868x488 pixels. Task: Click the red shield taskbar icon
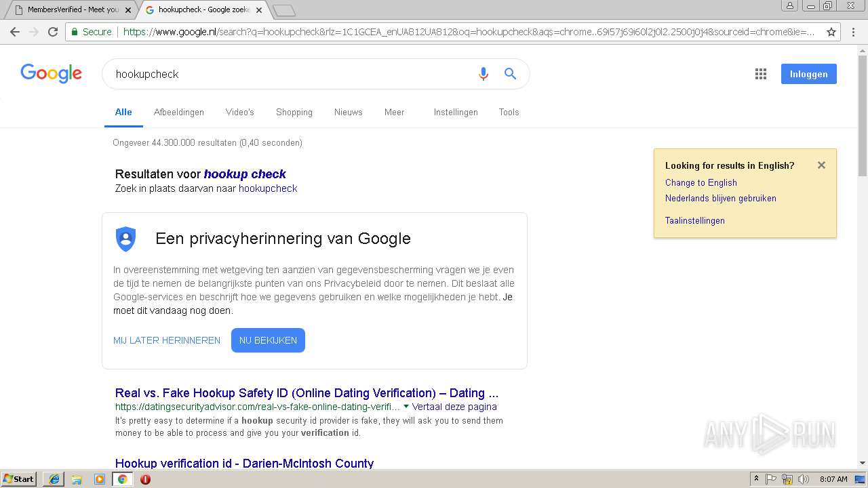145,479
